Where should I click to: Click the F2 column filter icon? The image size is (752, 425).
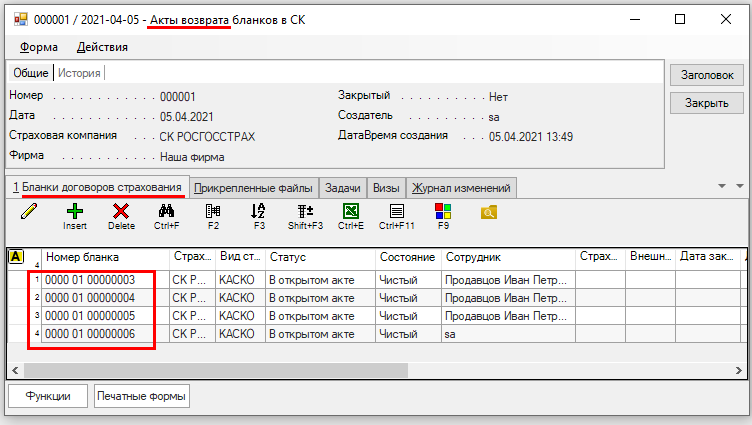[213, 212]
